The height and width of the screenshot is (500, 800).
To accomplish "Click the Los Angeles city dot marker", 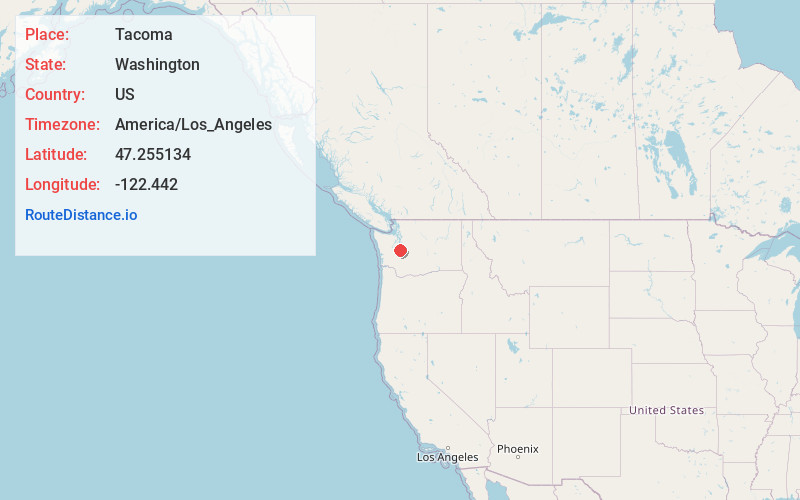I will [448, 448].
